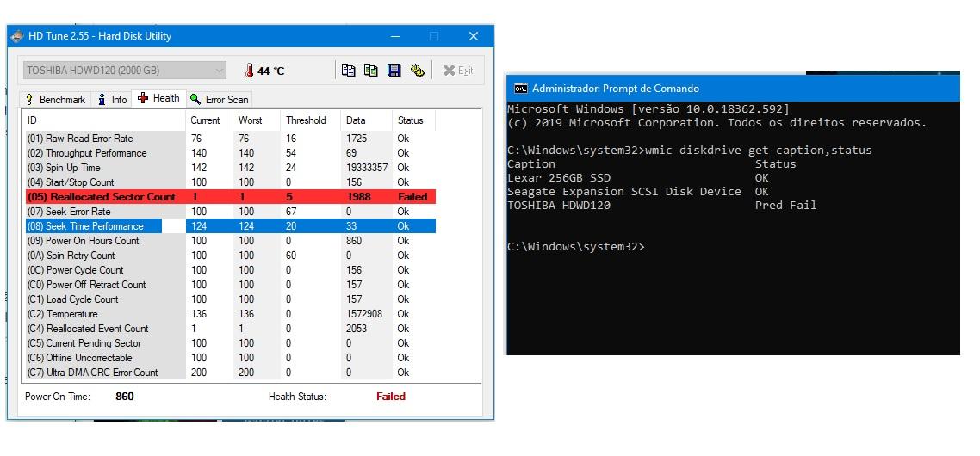Click the final C:\Windows\system32> prompt line
Image resolution: width=980 pixels, height=456 pixels.
575,246
